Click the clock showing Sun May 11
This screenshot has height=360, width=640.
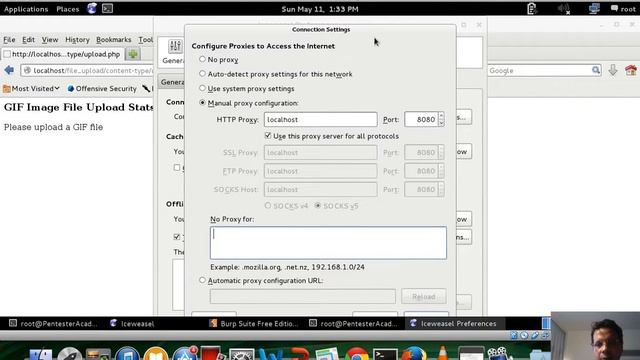point(320,9)
